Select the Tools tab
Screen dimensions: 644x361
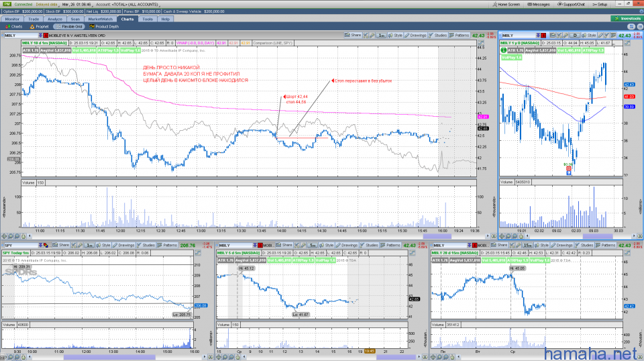148,19
